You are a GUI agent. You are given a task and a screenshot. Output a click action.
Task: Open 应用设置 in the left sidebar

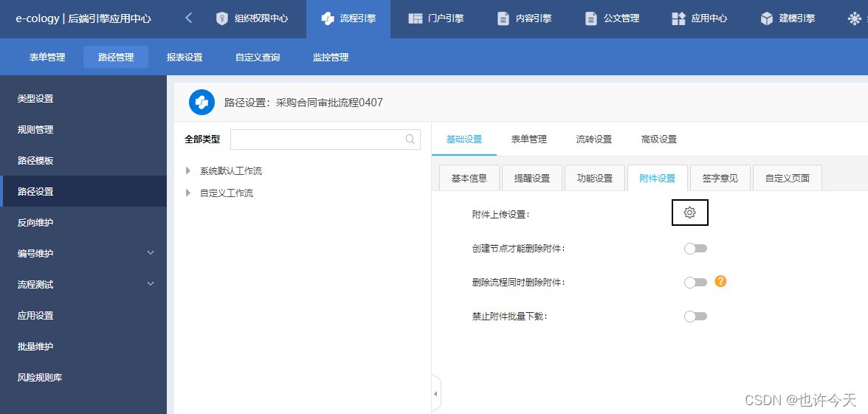83,316
